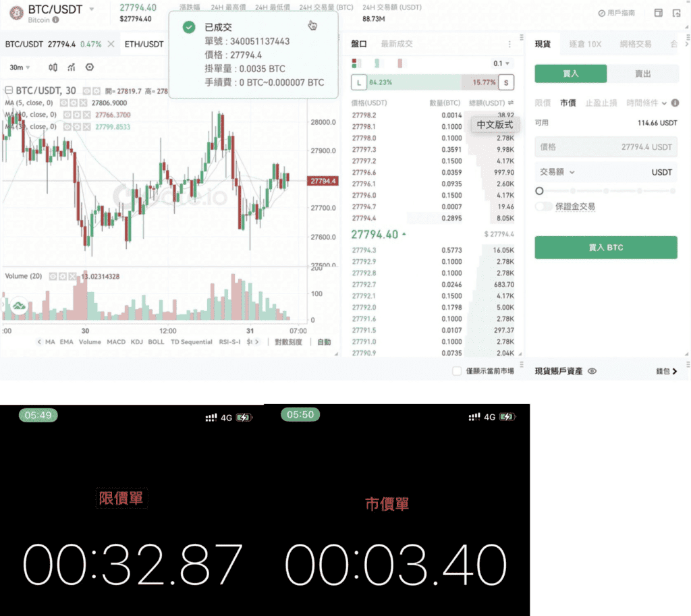Open the chart indicators icon
This screenshot has height=616, width=691.
point(71,67)
